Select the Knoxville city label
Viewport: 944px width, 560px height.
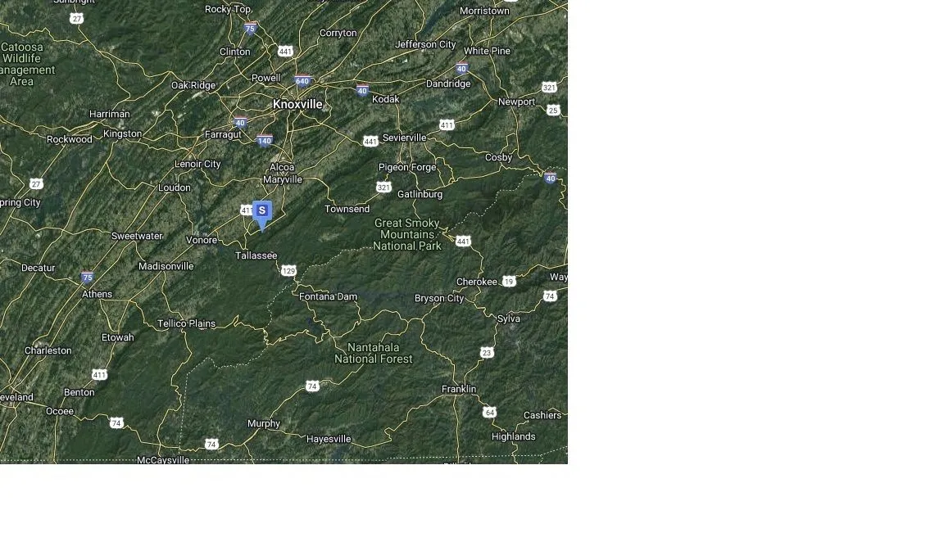[297, 104]
